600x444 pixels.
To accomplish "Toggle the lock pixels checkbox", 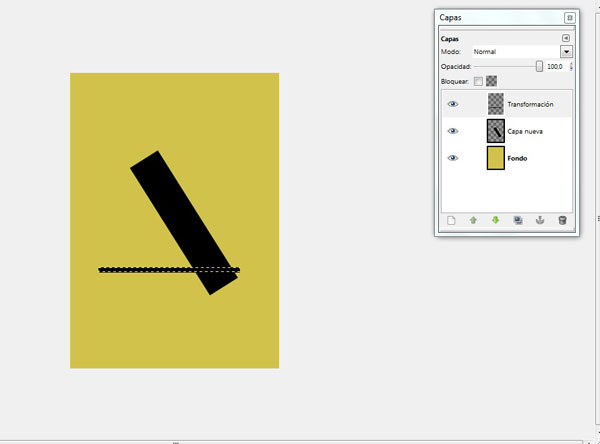I will coord(478,81).
